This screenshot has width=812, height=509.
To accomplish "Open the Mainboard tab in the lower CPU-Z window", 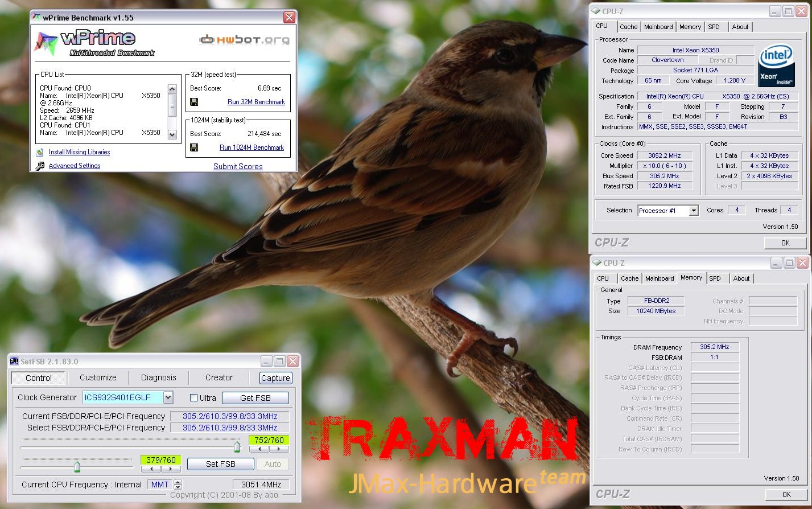I will [x=660, y=278].
